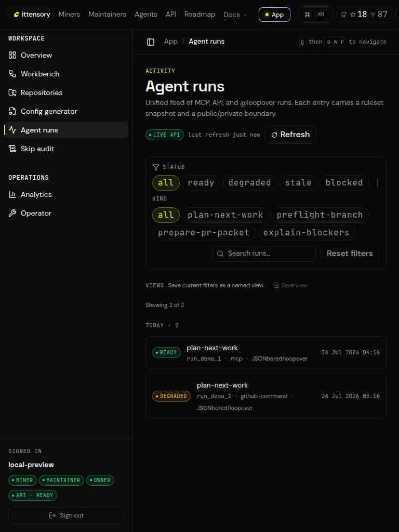Select the 'all' kind filter

166,215
